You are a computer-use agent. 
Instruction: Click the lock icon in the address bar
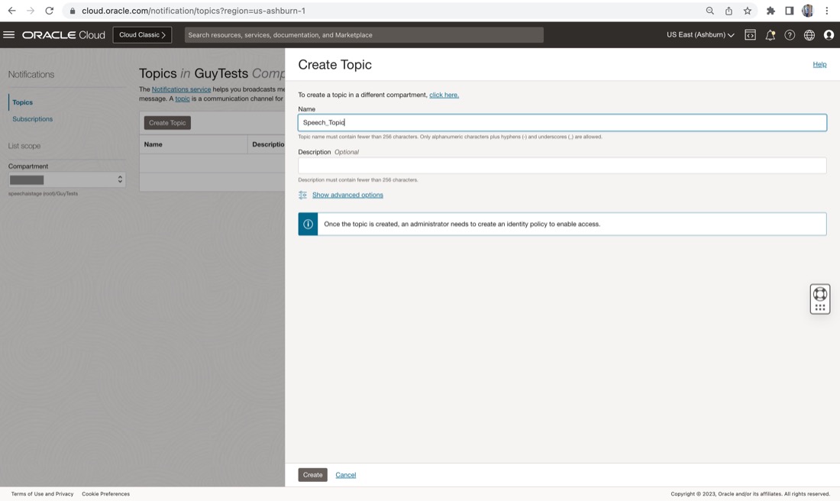73,11
